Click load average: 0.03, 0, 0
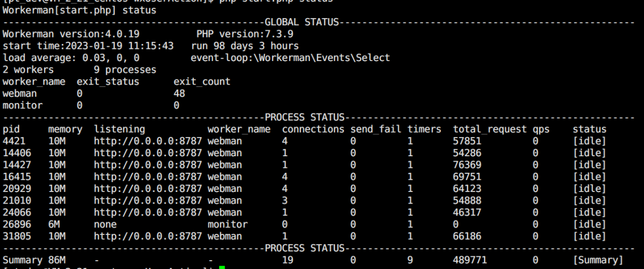 71,58
